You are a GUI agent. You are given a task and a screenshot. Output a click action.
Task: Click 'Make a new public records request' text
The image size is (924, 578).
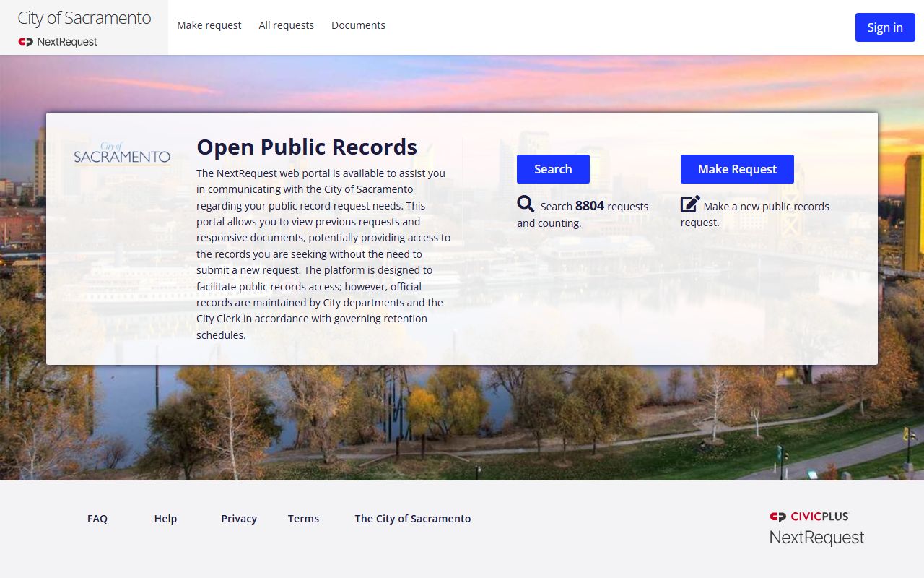[x=755, y=214]
